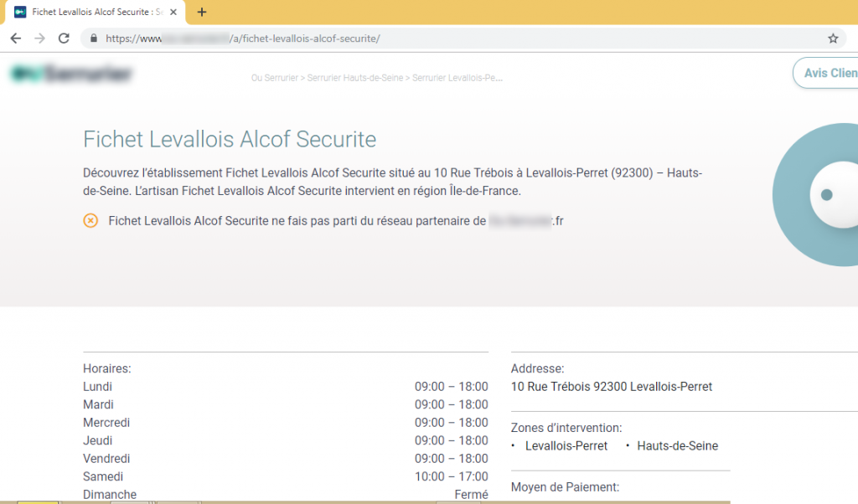Click the padlock site info icon

coord(93,39)
